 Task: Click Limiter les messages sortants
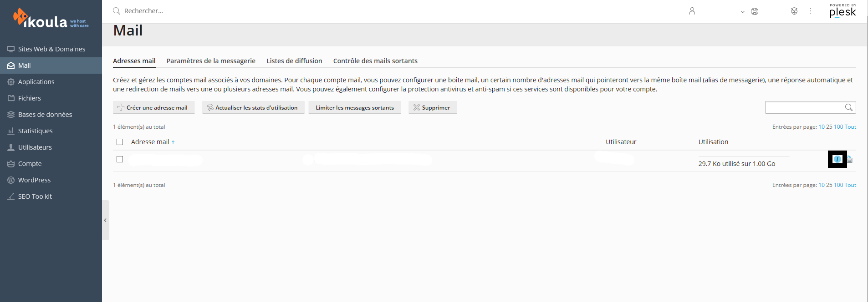pyautogui.click(x=355, y=107)
